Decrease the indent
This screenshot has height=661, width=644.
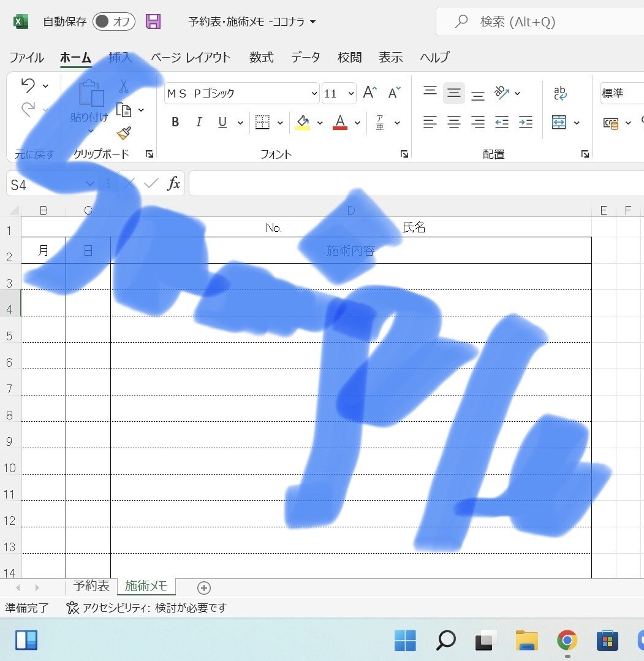502,122
